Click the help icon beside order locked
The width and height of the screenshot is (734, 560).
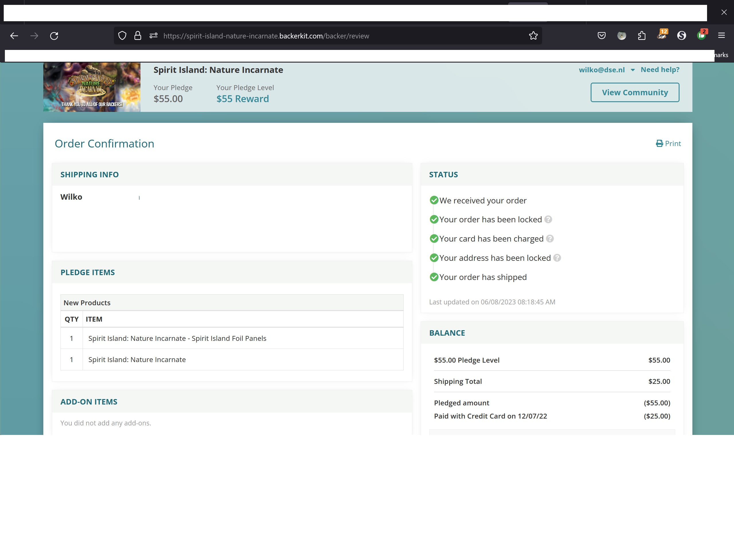click(x=548, y=219)
